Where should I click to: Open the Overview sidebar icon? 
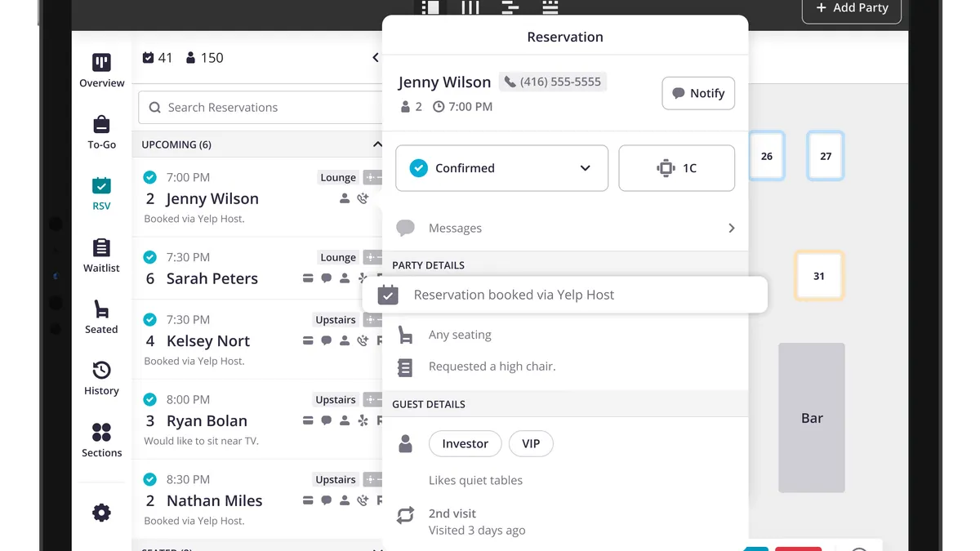click(x=101, y=64)
